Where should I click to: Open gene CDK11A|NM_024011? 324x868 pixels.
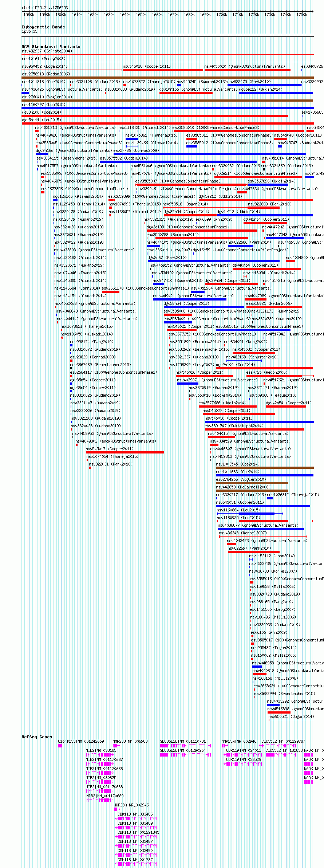coord(244,750)
